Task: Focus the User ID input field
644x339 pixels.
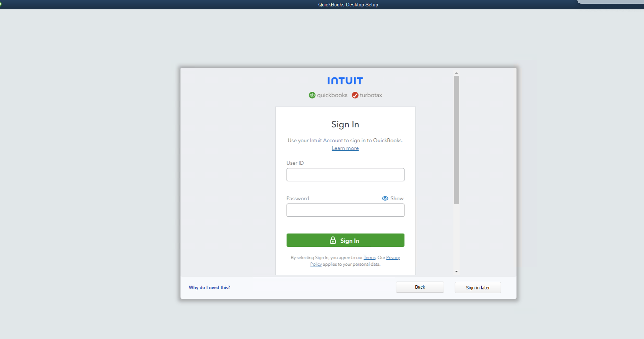Action: point(345,175)
